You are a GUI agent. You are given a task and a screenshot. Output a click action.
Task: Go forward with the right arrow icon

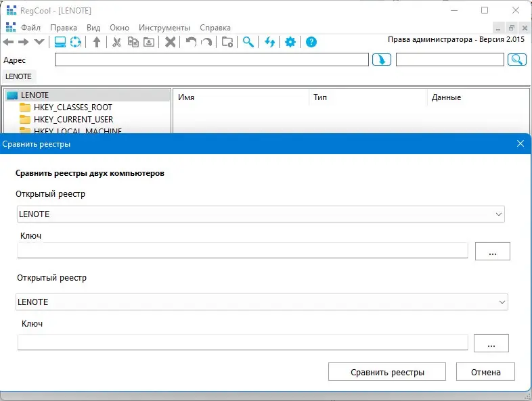pyautogui.click(x=24, y=42)
